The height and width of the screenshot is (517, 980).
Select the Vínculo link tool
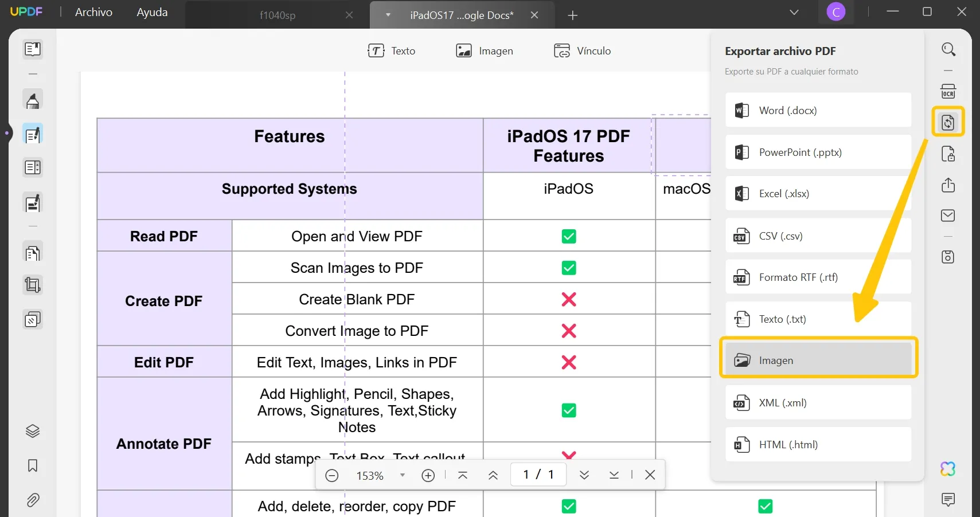coord(582,51)
